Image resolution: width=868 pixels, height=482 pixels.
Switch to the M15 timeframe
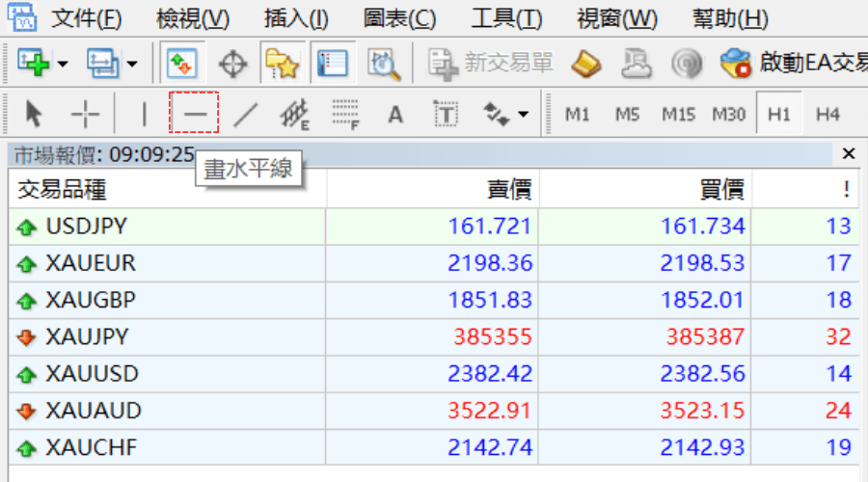tap(678, 115)
